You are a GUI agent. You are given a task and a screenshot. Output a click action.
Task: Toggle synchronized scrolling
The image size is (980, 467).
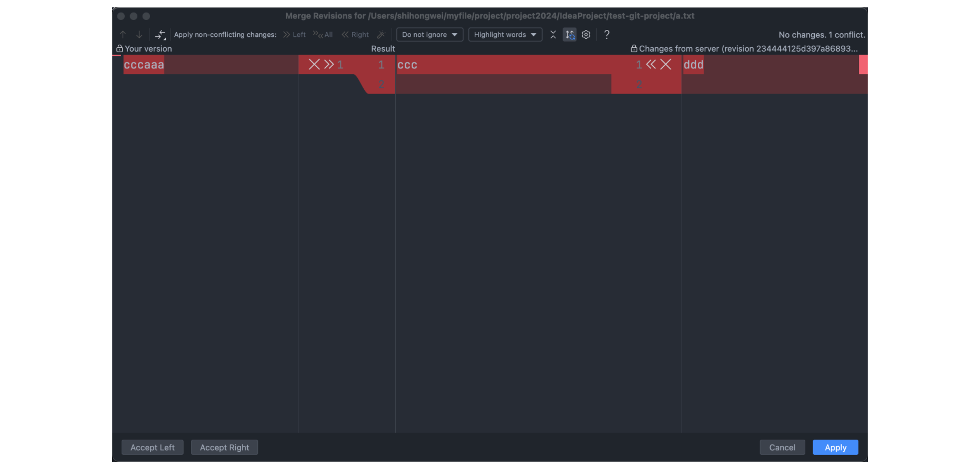coord(569,35)
